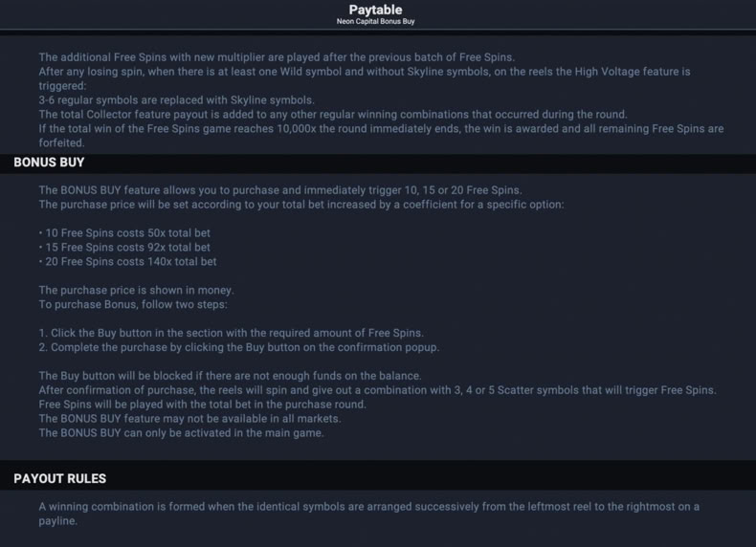Click the 10 Free Spins costs 50x line

point(124,232)
